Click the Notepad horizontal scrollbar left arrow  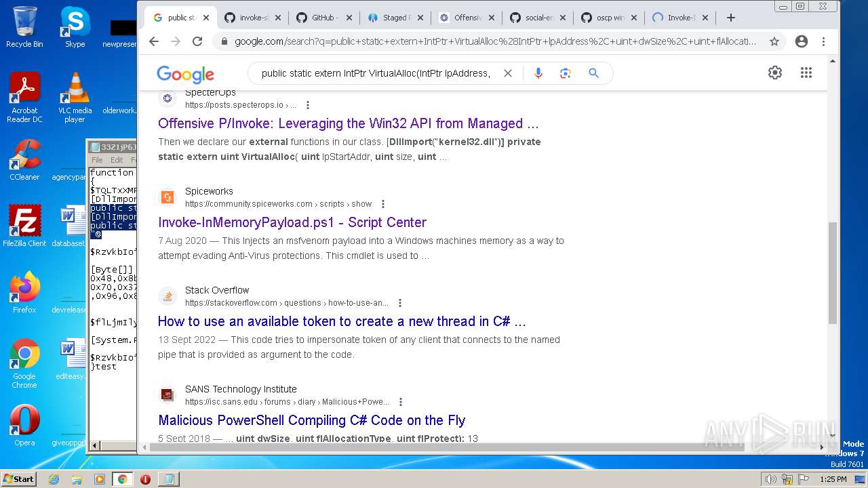pyautogui.click(x=94, y=445)
